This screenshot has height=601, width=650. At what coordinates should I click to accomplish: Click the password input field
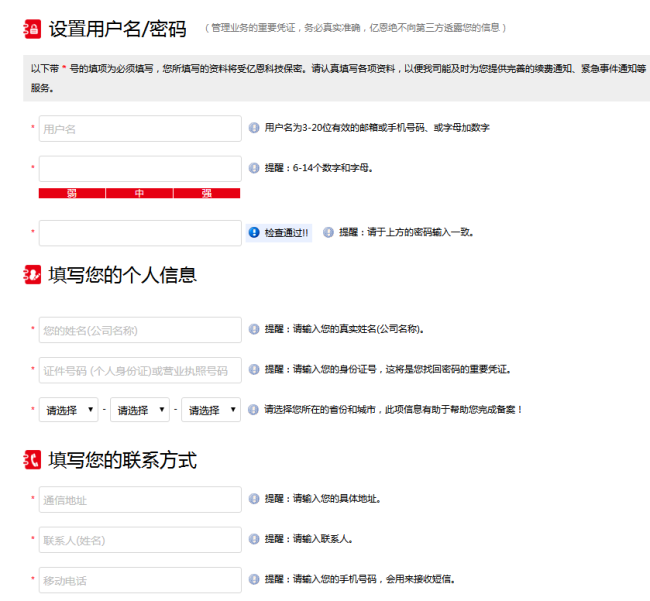(x=140, y=168)
